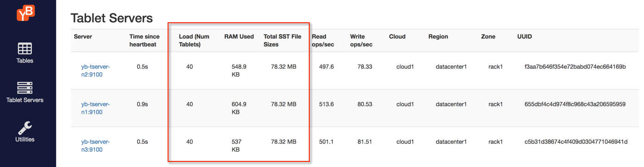Click the Read ops/sec column header
The height and width of the screenshot is (167, 644).
[x=323, y=41]
